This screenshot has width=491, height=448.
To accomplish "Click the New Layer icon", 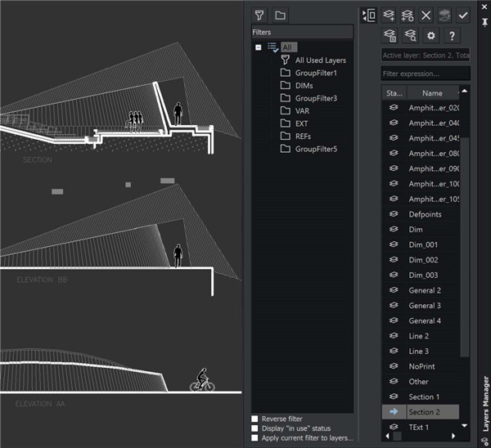I will (x=389, y=15).
